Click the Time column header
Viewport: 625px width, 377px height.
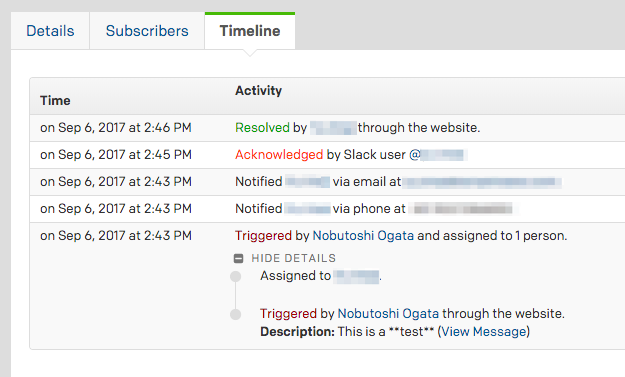click(x=55, y=101)
